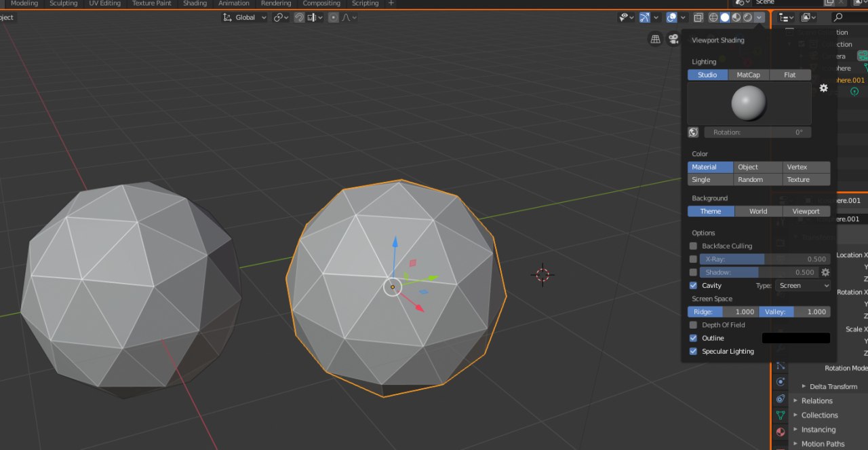Set color mode to Object
Screen dimensions: 868x450
point(758,167)
